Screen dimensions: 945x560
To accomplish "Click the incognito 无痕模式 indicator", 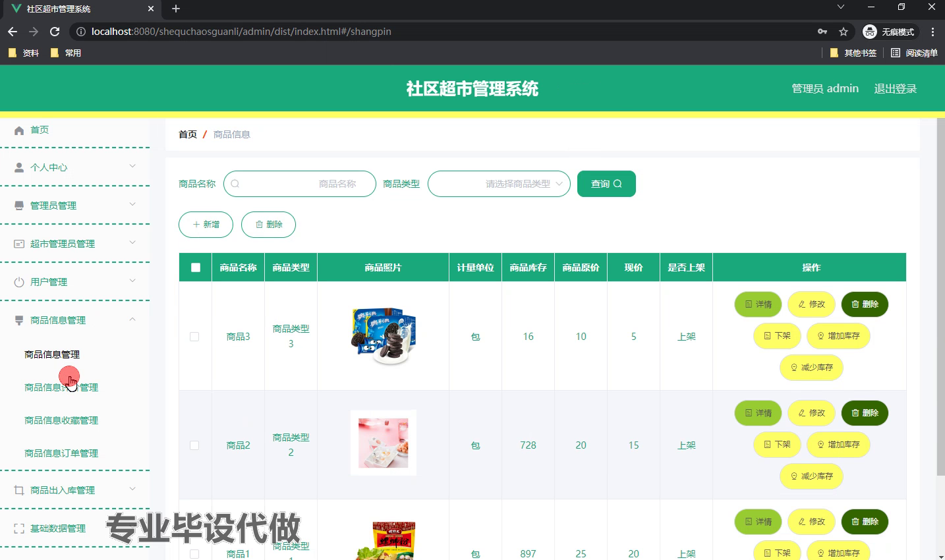I will 889,32.
